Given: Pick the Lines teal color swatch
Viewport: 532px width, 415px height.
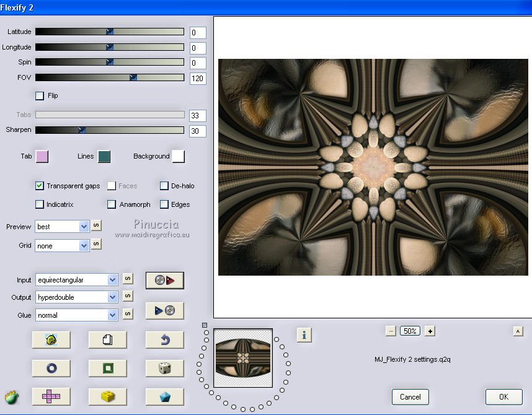Looking at the screenshot, I should click(x=104, y=157).
